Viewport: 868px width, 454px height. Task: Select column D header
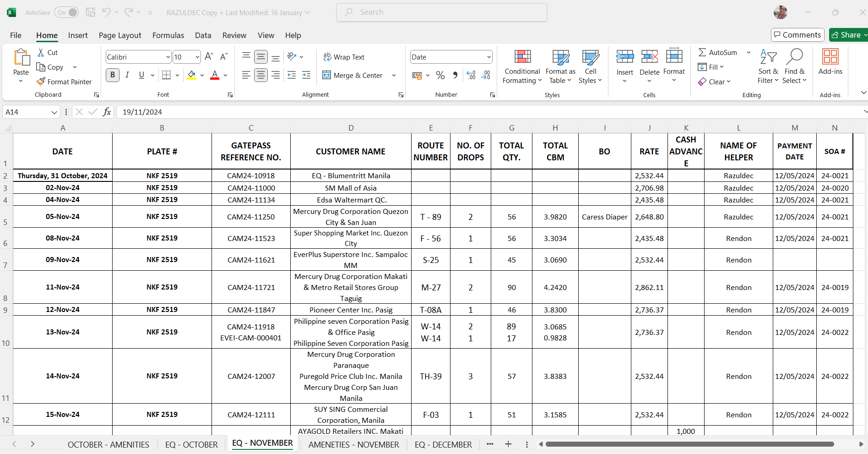click(351, 128)
